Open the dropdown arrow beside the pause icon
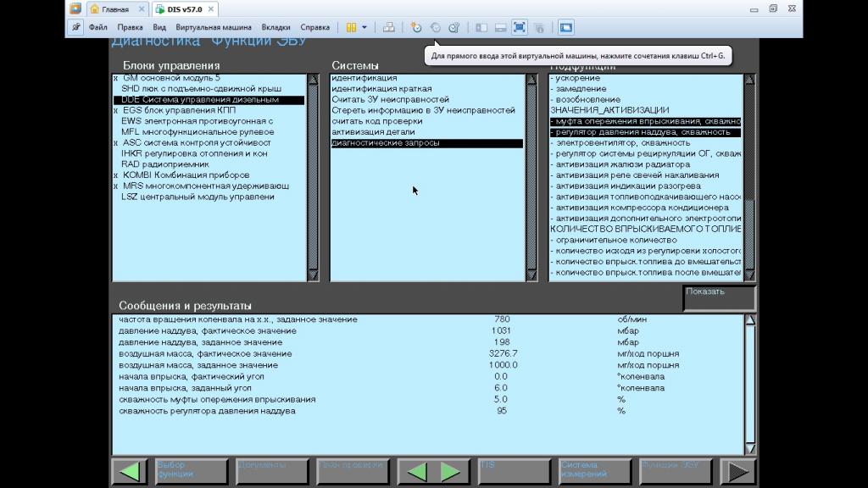The width and height of the screenshot is (868, 488). tap(364, 27)
